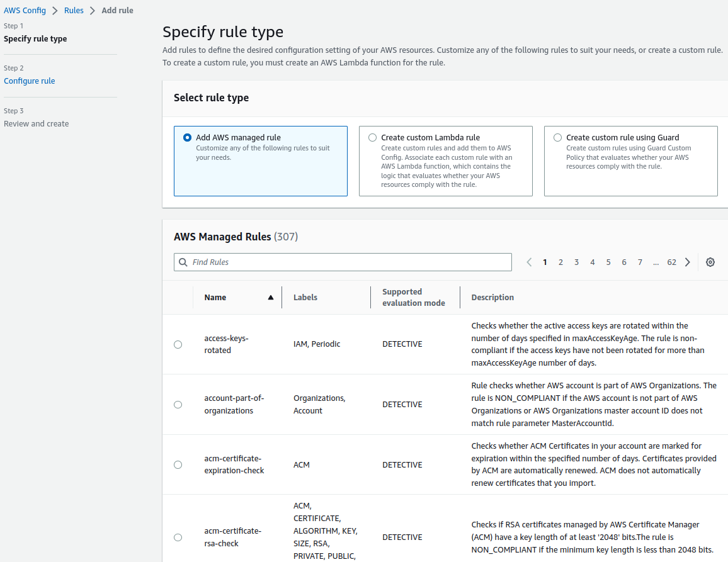Jump to page 2 of rules

pyautogui.click(x=560, y=262)
